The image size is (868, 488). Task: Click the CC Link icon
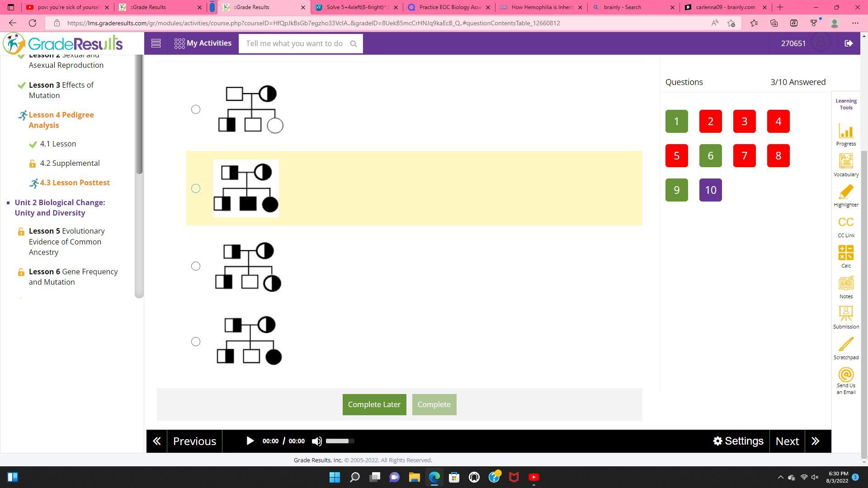click(845, 226)
